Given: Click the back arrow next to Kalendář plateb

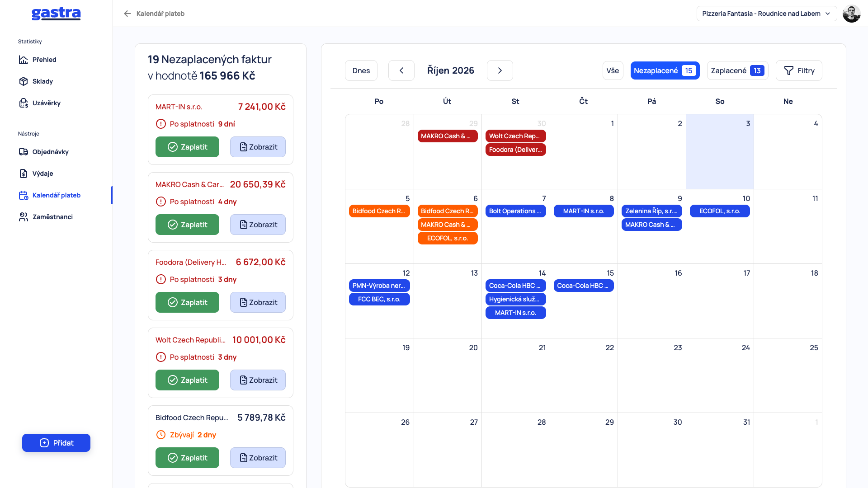Looking at the screenshot, I should click(127, 14).
